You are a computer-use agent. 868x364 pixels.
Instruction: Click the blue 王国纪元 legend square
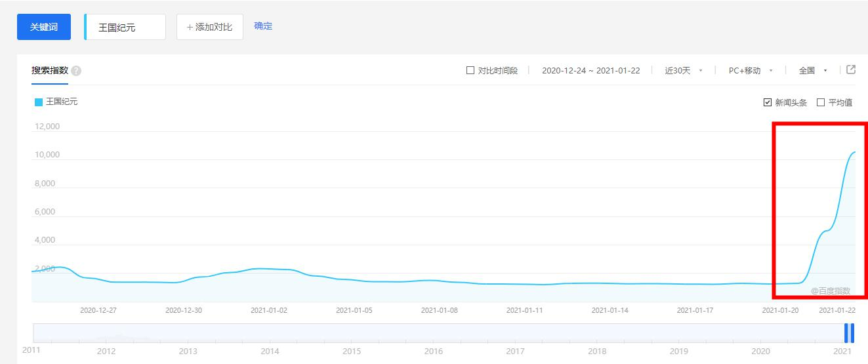pos(38,102)
